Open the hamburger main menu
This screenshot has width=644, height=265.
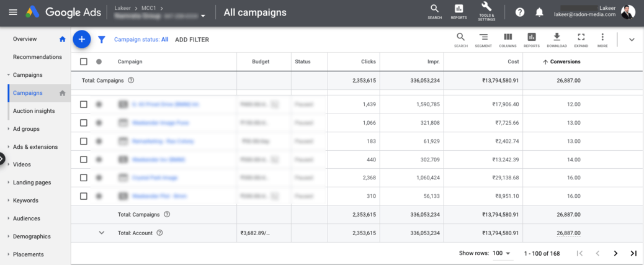(x=13, y=12)
